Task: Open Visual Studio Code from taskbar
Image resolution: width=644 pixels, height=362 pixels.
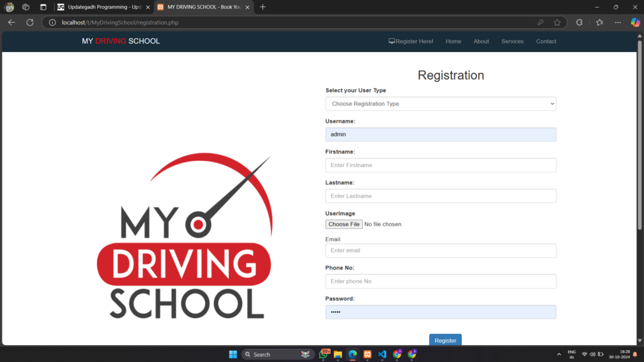Action: pos(382,354)
